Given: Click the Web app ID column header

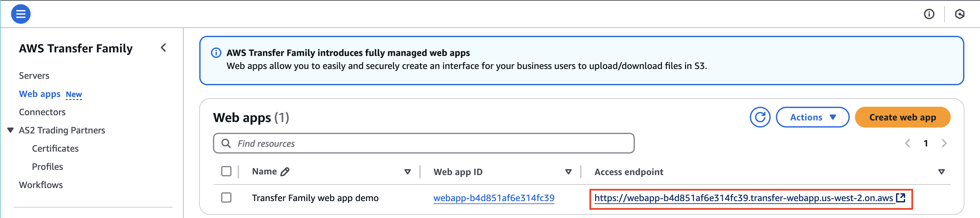Looking at the screenshot, I should coord(458,172).
